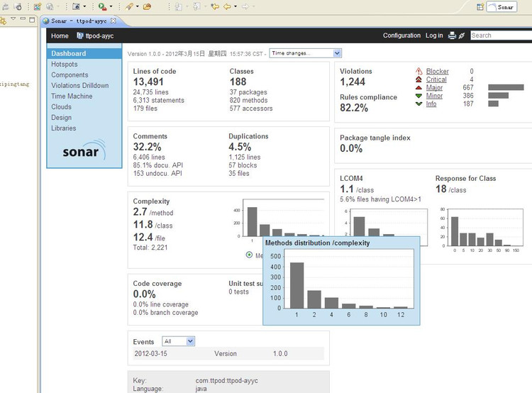Viewport: 532px width, 393px height.
Task: Select the Methods complexity radio button
Action: click(x=249, y=255)
